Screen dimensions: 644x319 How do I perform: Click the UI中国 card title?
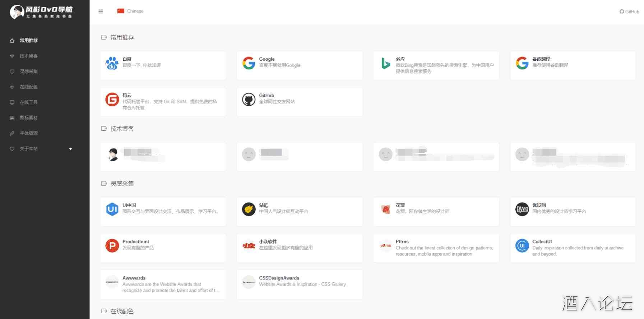click(x=129, y=205)
